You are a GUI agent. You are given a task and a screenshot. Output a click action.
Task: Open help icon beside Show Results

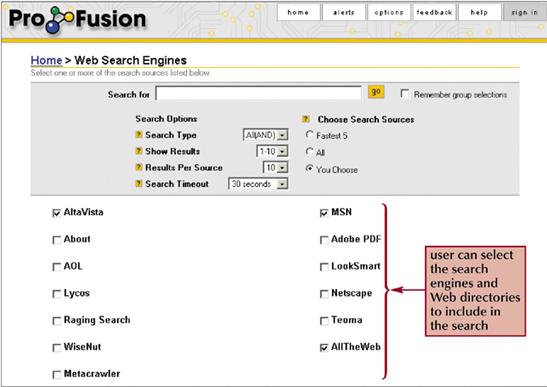(x=139, y=151)
